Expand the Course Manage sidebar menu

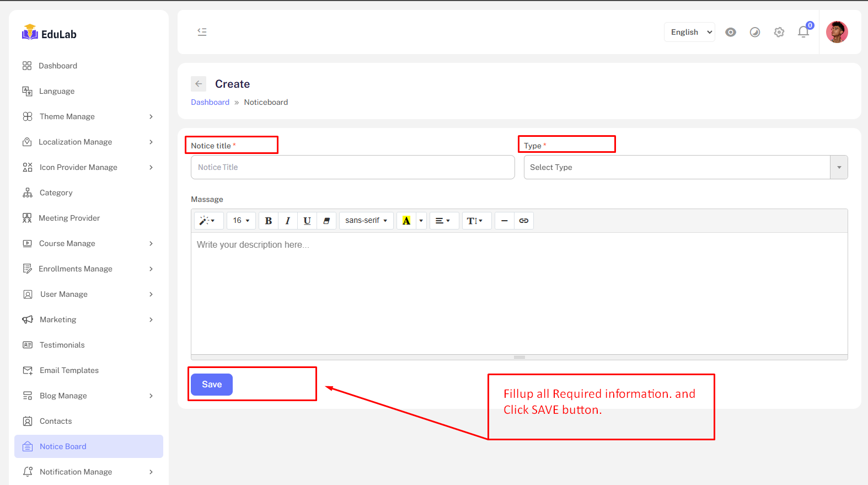coord(67,243)
